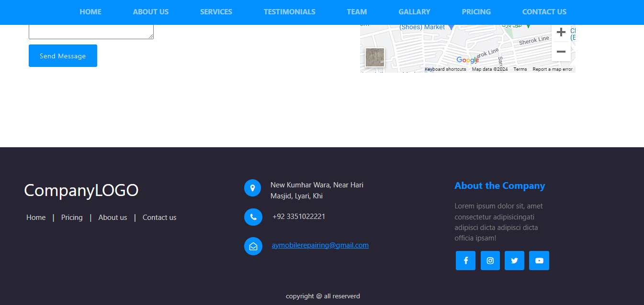Viewport: 644px width, 305px height.
Task: Open the YouTube social icon
Action: 539,261
